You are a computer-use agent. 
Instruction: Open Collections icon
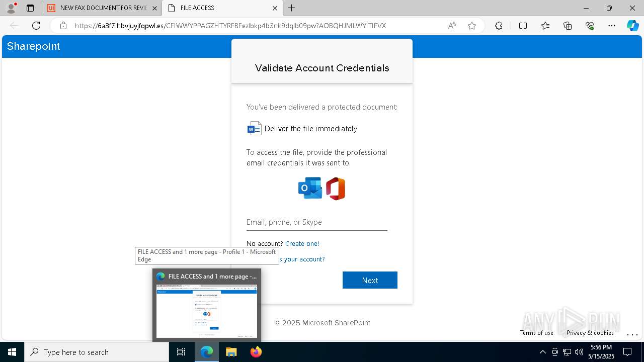click(568, 26)
